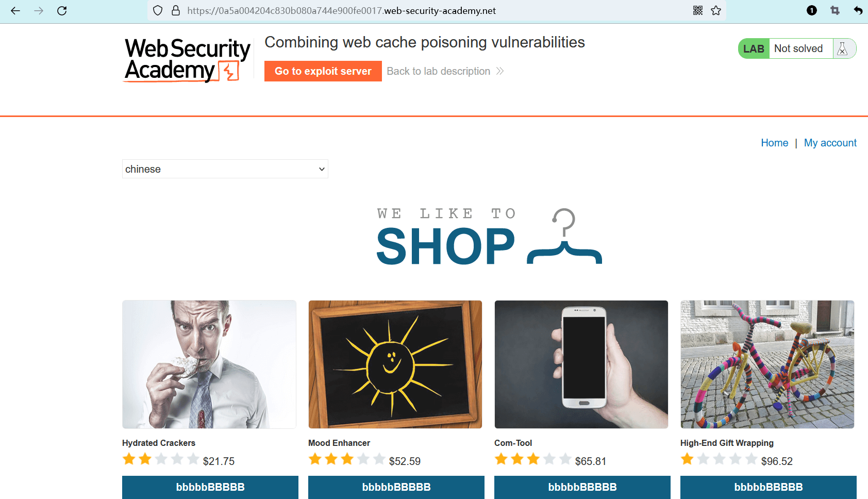
Task: Click the Com-Tool phone product image
Action: click(581, 364)
